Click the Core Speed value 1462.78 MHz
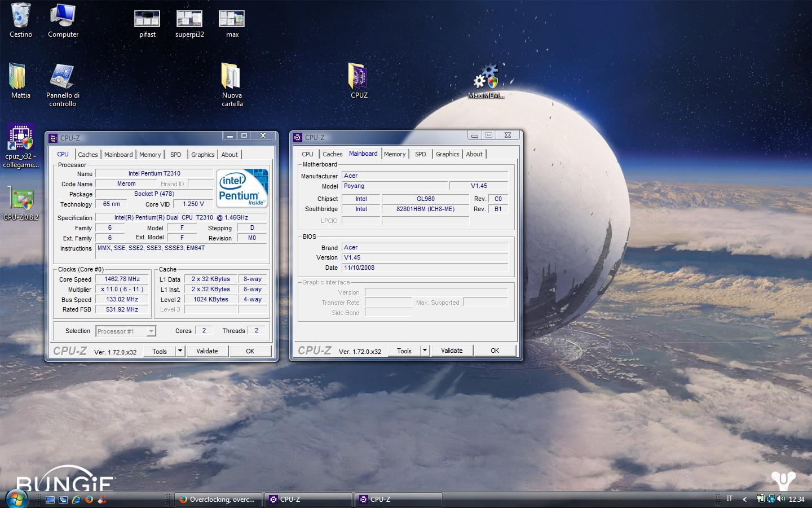812x508 pixels. [122, 279]
